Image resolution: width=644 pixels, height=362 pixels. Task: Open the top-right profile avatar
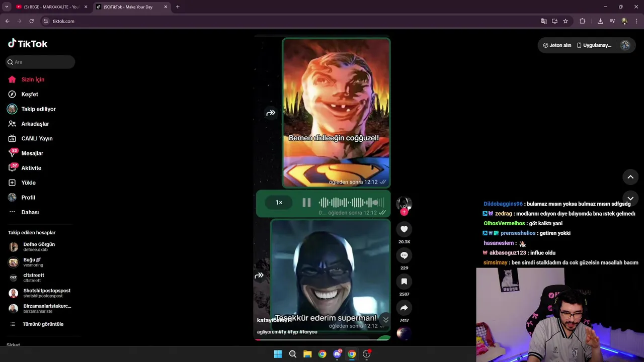[x=625, y=45]
